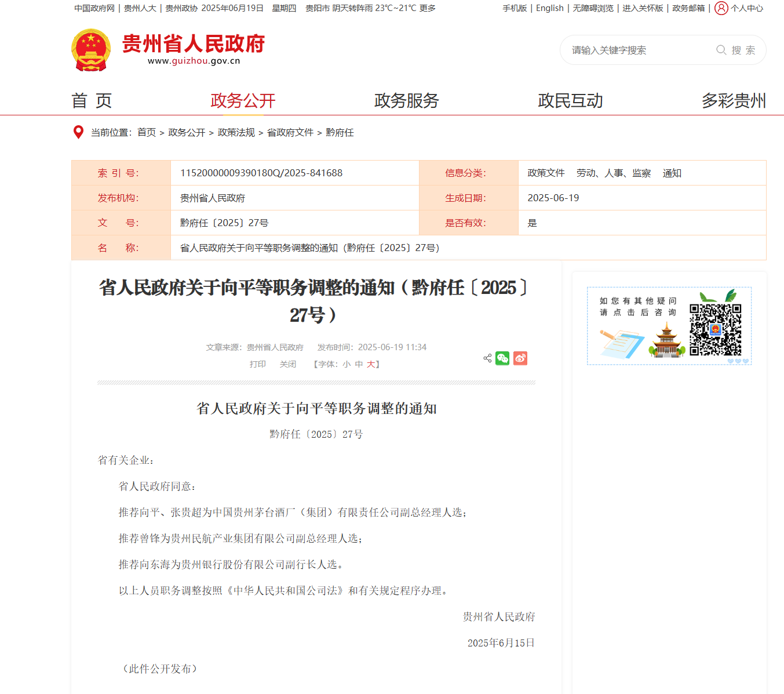This screenshot has width=784, height=694.
Task: Click the 打印 print link
Action: (258, 364)
